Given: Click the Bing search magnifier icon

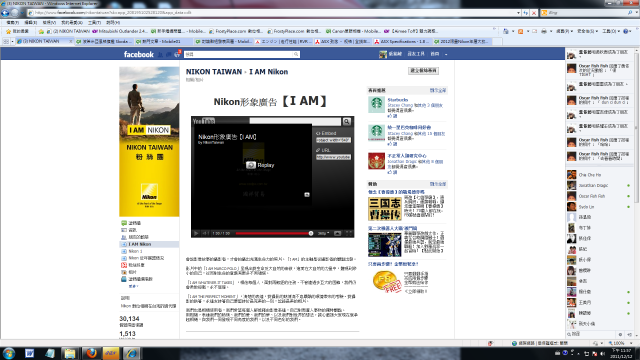Looking at the screenshot, I should (630, 13).
